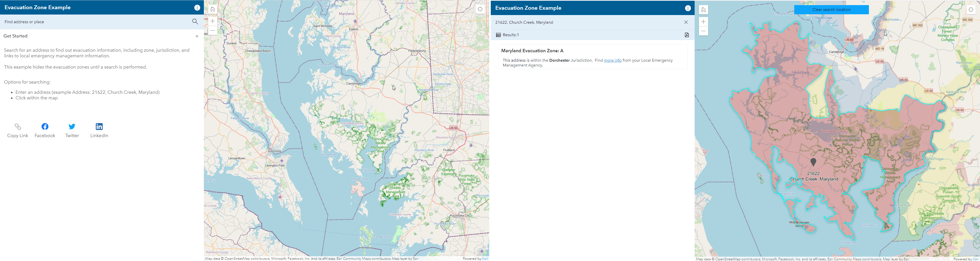Open the 'more info' link
Screen dimensions: 980x261
point(613,60)
